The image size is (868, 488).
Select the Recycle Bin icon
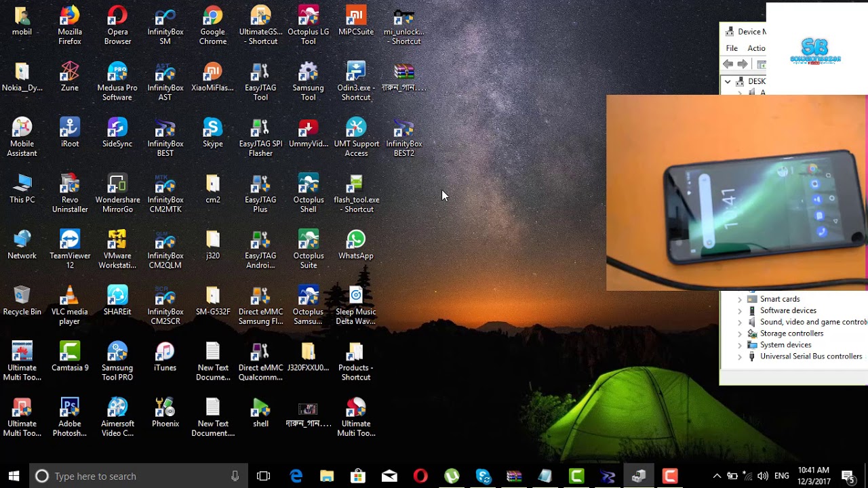[x=22, y=302]
